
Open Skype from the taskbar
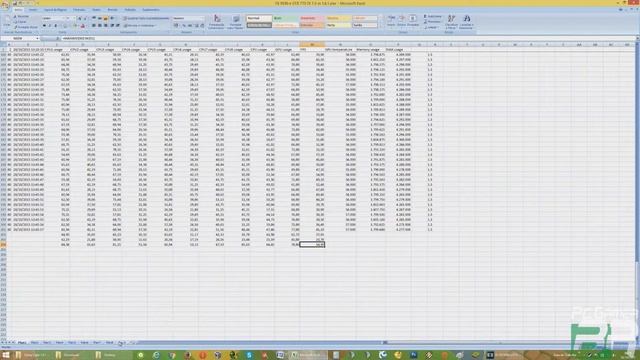pyautogui.click(x=249, y=355)
